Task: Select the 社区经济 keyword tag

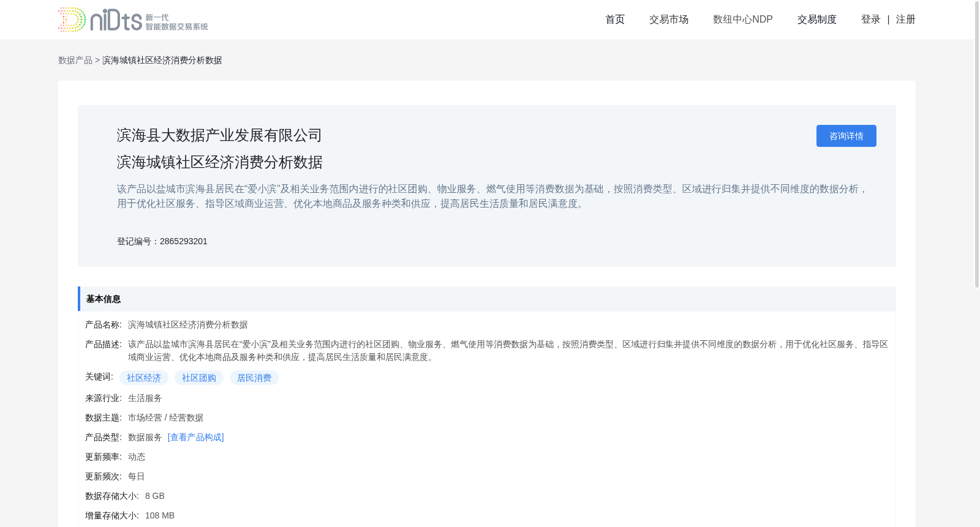Action: [x=144, y=378]
